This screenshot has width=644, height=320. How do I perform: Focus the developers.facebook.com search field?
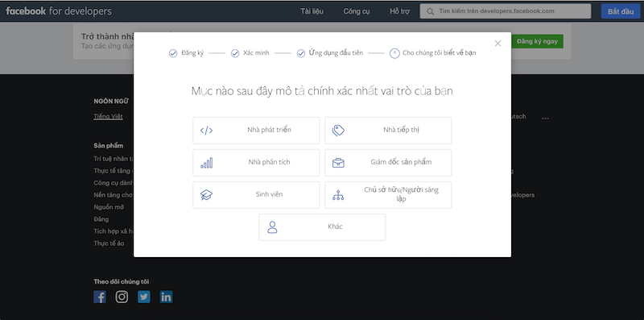(506, 11)
